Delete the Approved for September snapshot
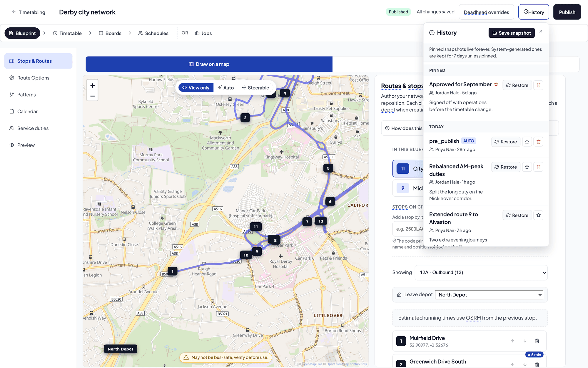This screenshot has height=368, width=588. 538,85
